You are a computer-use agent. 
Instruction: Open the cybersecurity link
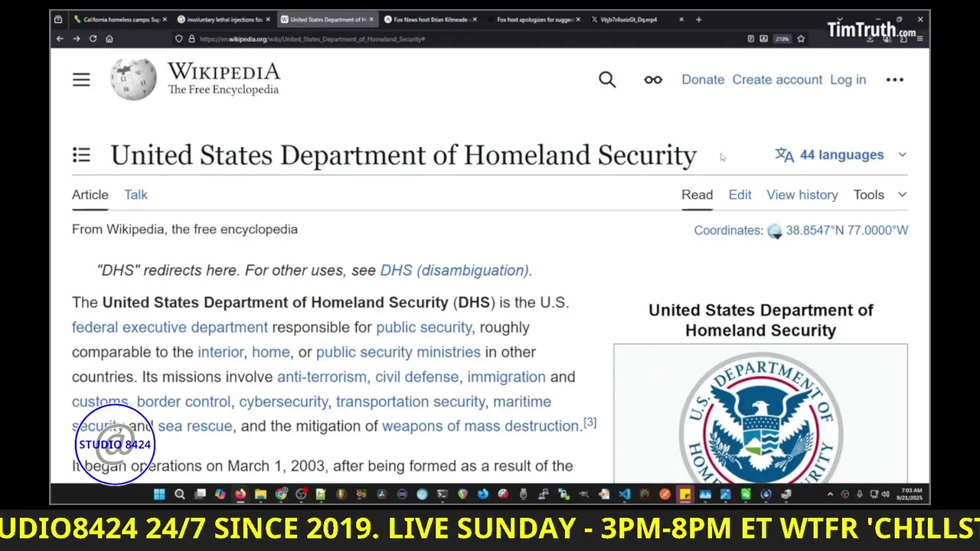(x=283, y=402)
